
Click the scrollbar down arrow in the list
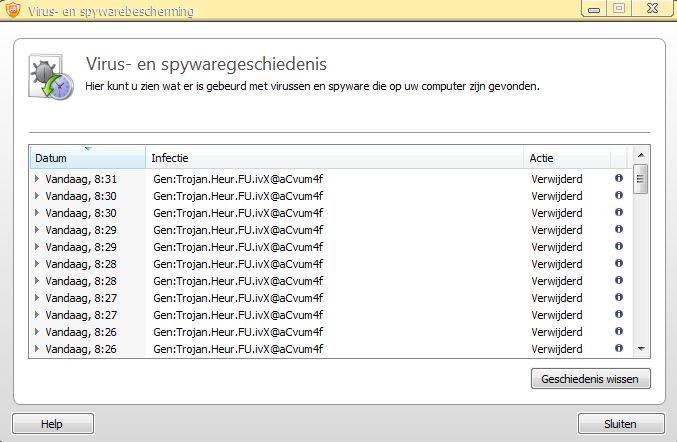[641, 348]
